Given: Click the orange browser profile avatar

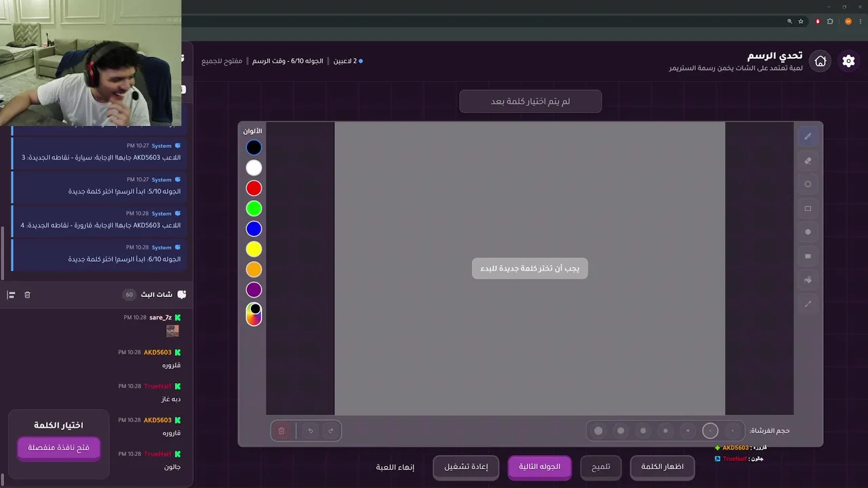Looking at the screenshot, I should click(x=848, y=22).
